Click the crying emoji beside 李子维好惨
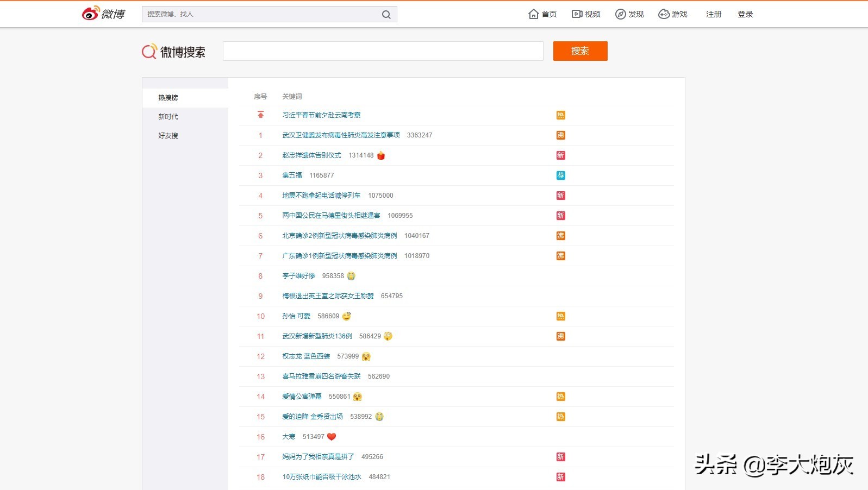 [351, 276]
